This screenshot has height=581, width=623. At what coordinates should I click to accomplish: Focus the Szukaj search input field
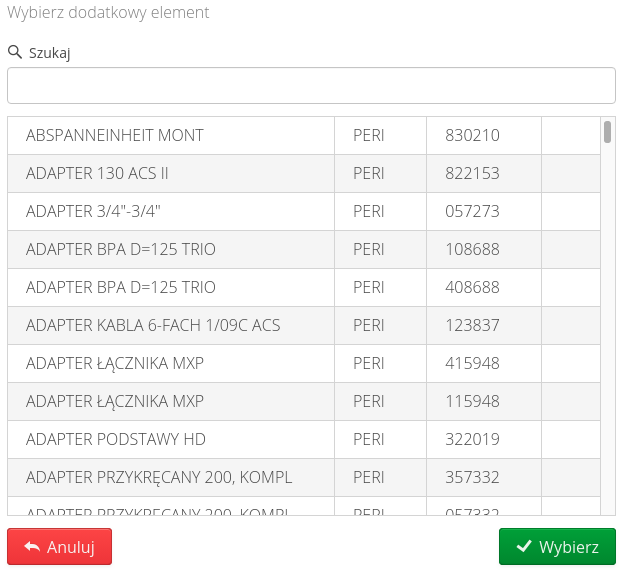pyautogui.click(x=311, y=86)
